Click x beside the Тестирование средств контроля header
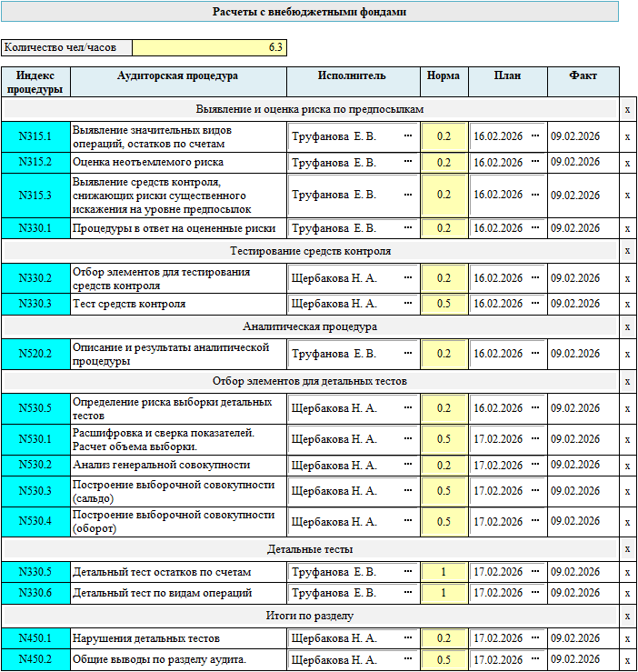The image size is (638, 672). (x=627, y=251)
